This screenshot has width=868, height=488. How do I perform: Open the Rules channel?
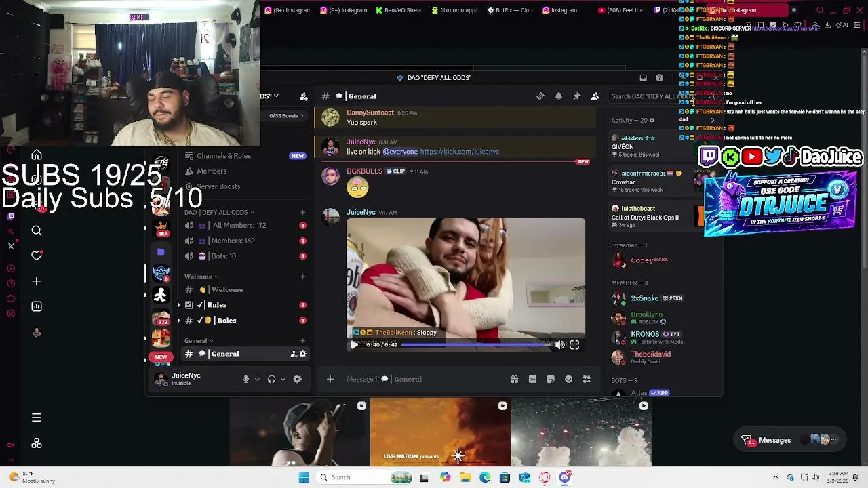(244, 305)
